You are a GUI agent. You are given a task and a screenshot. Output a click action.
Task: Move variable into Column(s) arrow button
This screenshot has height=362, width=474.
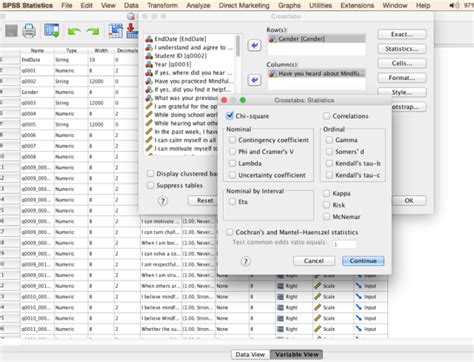pos(254,80)
